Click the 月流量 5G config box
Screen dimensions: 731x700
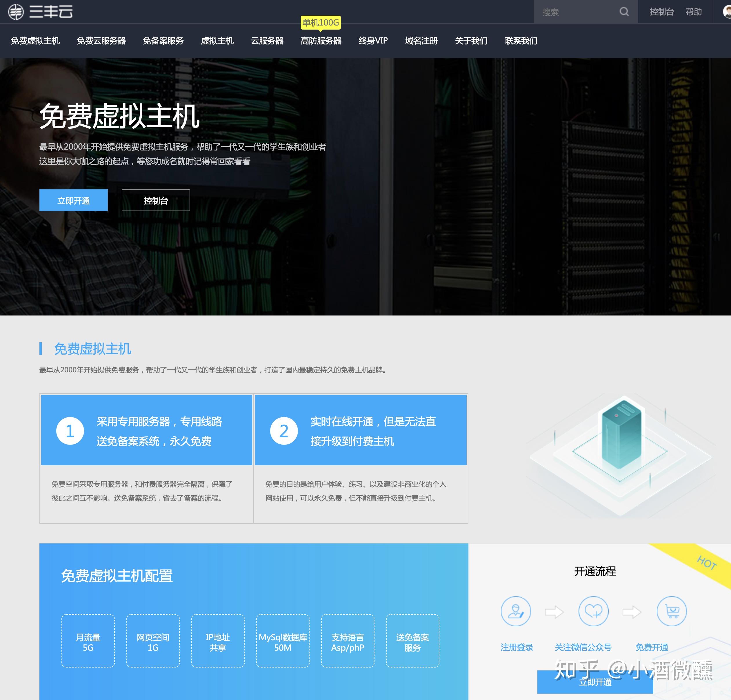tap(88, 641)
